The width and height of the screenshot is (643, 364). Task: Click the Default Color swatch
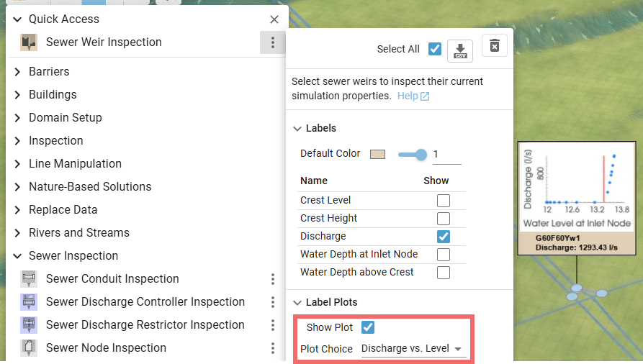(378, 154)
